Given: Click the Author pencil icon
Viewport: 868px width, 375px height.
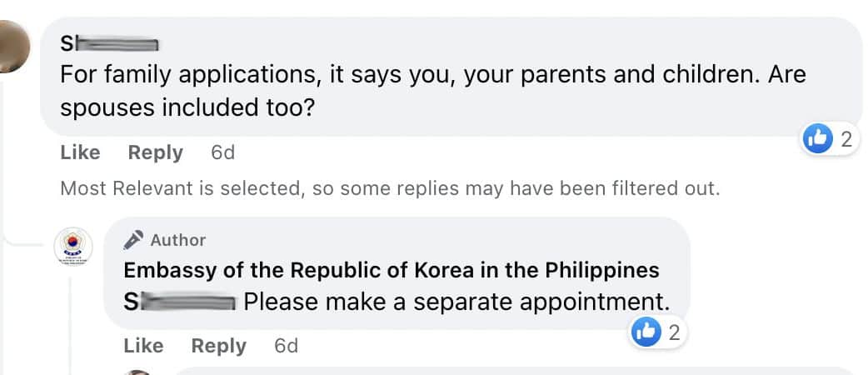Looking at the screenshot, I should 133,240.
